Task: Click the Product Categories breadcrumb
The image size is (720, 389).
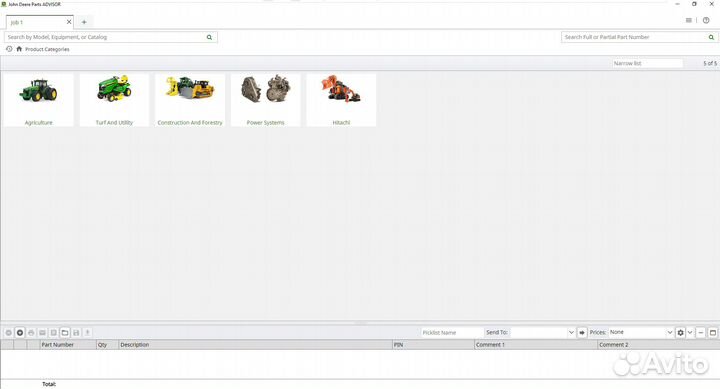Action: pos(47,49)
